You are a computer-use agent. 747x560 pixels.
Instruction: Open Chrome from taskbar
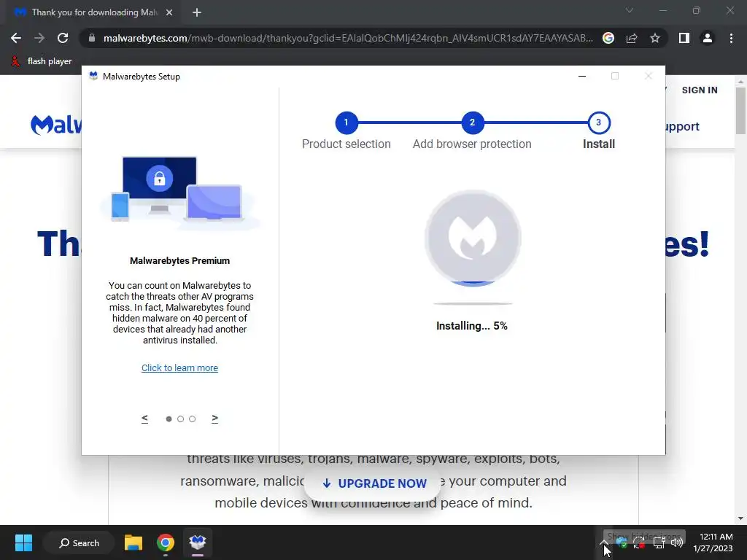point(166,542)
